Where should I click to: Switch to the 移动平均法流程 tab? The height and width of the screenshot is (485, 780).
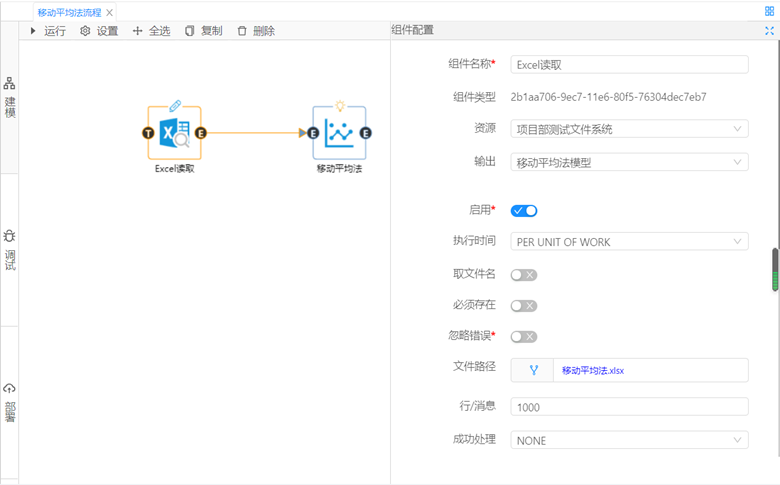pyautogui.click(x=69, y=12)
